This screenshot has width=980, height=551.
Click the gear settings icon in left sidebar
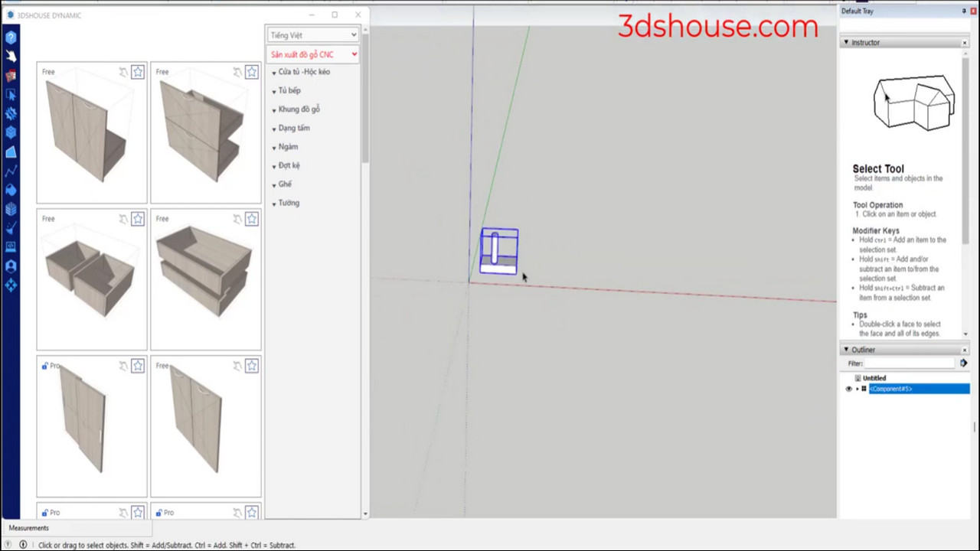click(11, 113)
